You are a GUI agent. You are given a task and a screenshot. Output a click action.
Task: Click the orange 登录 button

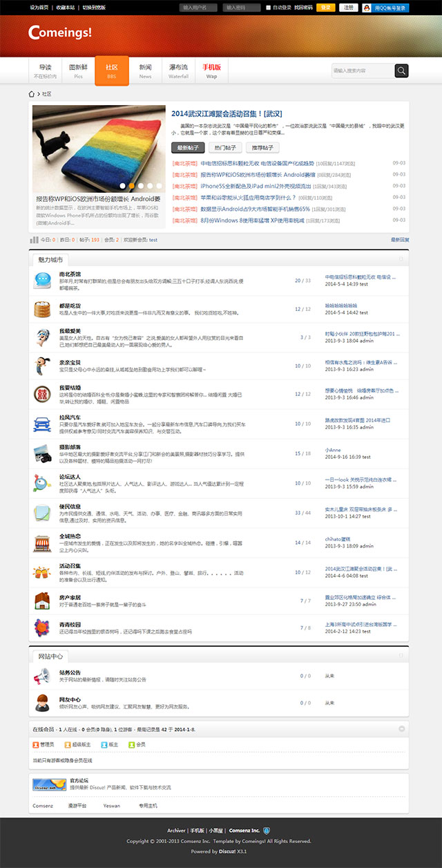pos(326,8)
